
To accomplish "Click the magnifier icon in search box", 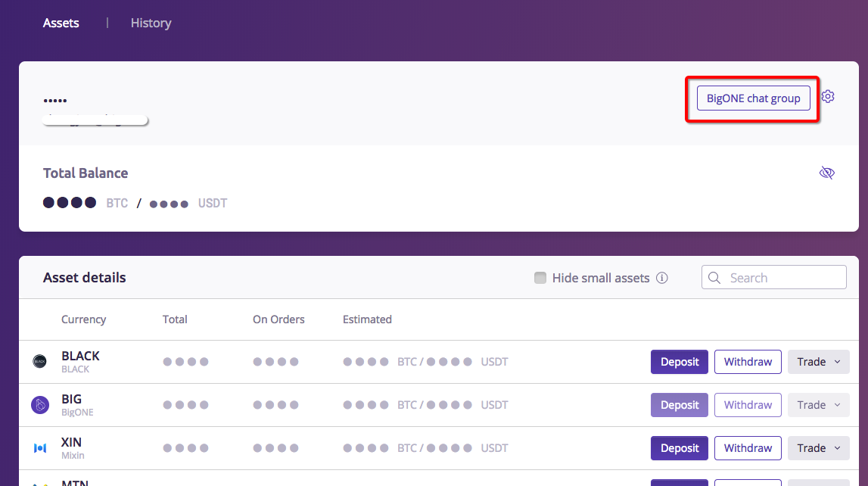I will (714, 278).
